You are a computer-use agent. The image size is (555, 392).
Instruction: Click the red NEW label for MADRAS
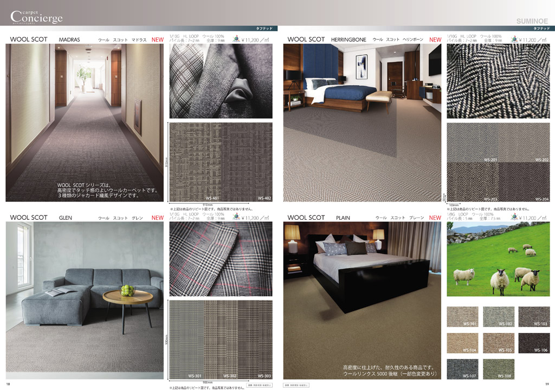(158, 40)
